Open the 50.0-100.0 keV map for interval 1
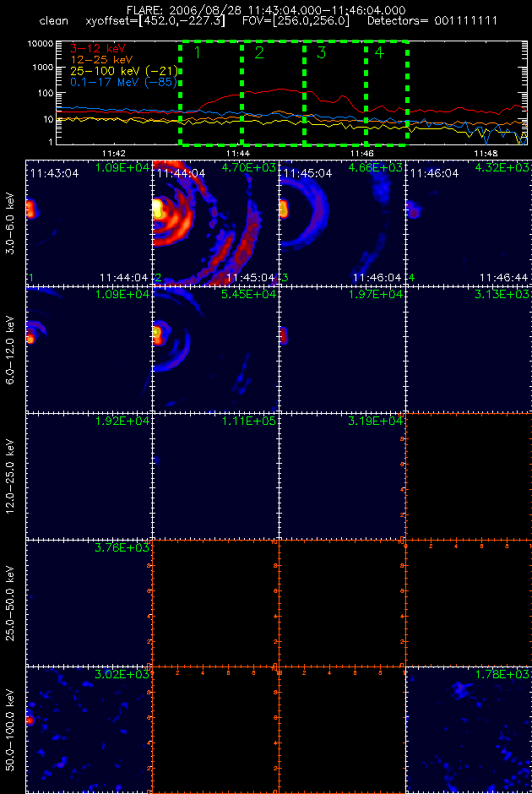This screenshot has width=532, height=794. [89, 730]
